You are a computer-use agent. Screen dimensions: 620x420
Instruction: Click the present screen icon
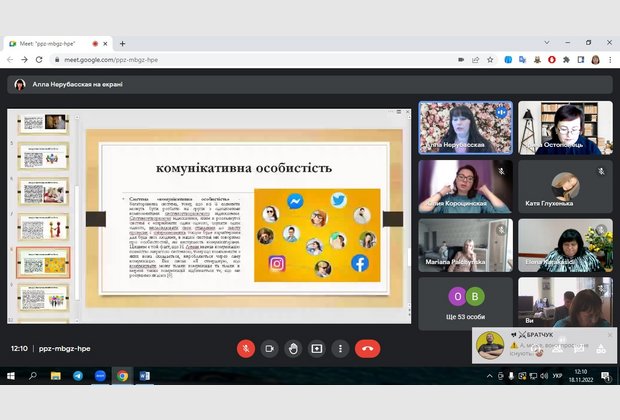pos(317,349)
